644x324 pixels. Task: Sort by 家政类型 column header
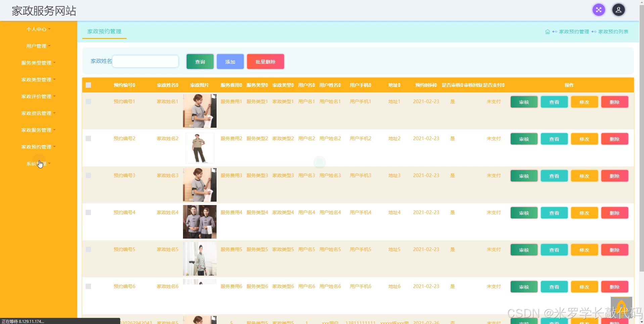click(x=283, y=85)
